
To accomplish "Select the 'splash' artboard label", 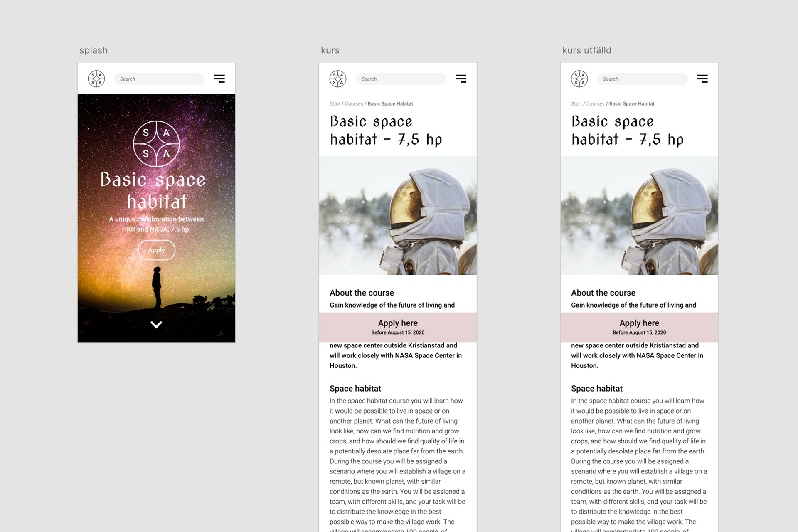I will [x=94, y=50].
